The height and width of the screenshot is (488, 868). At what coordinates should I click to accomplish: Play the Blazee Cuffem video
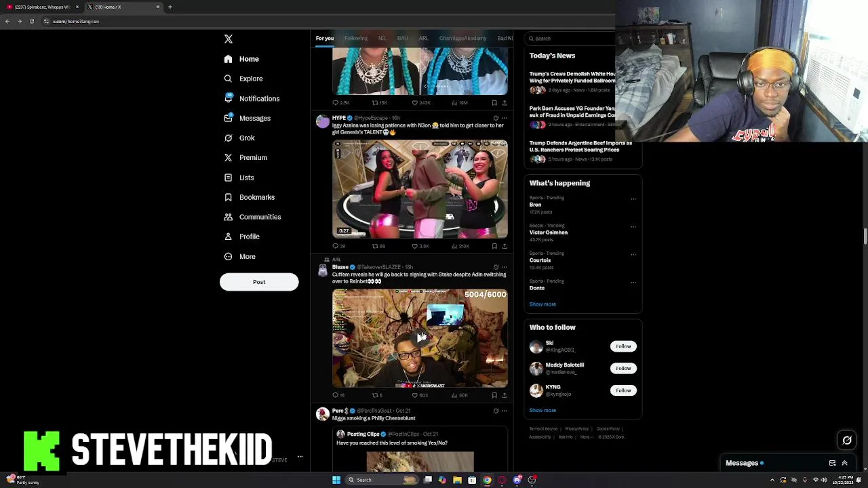click(420, 338)
